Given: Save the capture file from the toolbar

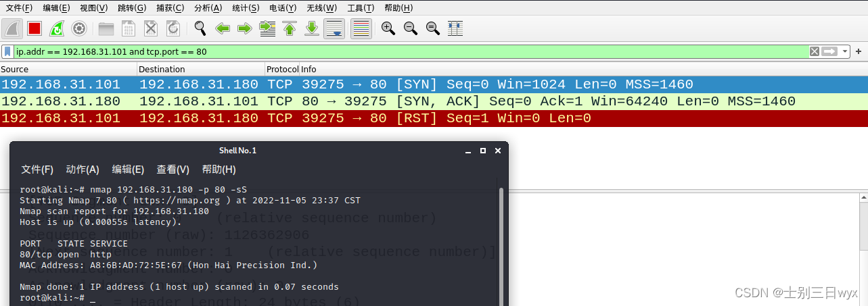Looking at the screenshot, I should pos(129,28).
